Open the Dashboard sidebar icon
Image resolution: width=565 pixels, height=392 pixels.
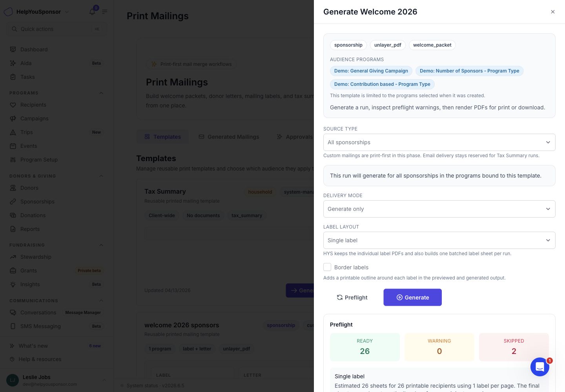pos(13,49)
